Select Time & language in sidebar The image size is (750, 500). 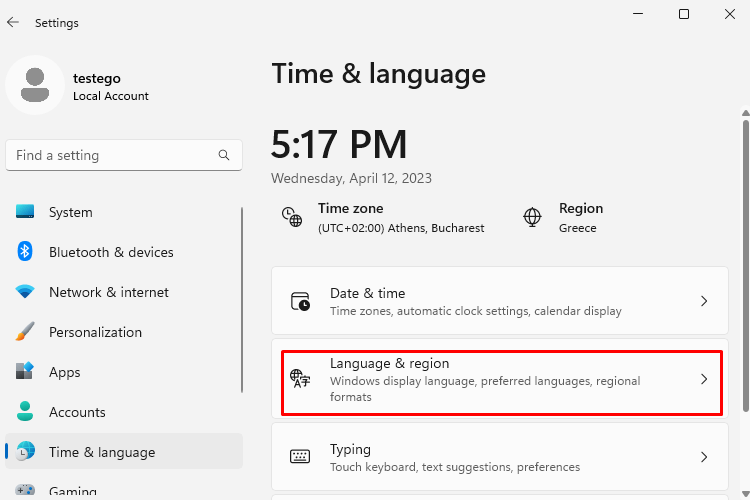point(123,452)
